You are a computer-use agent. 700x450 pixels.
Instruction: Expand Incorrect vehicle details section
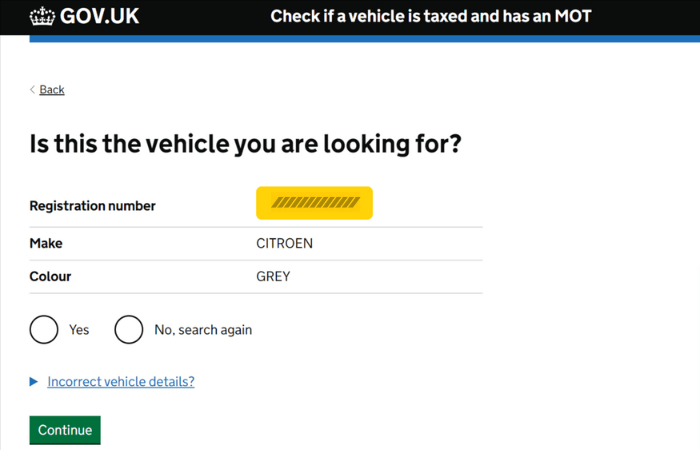coord(121,382)
